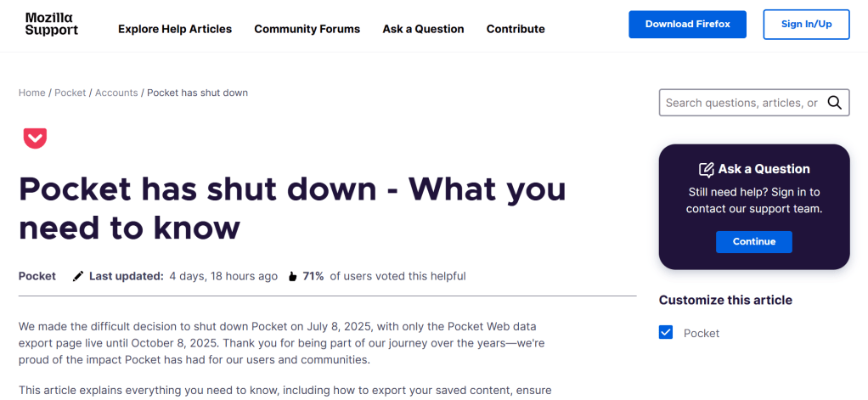Click the thumbs-up helpful vote icon
The image size is (868, 400).
click(292, 276)
